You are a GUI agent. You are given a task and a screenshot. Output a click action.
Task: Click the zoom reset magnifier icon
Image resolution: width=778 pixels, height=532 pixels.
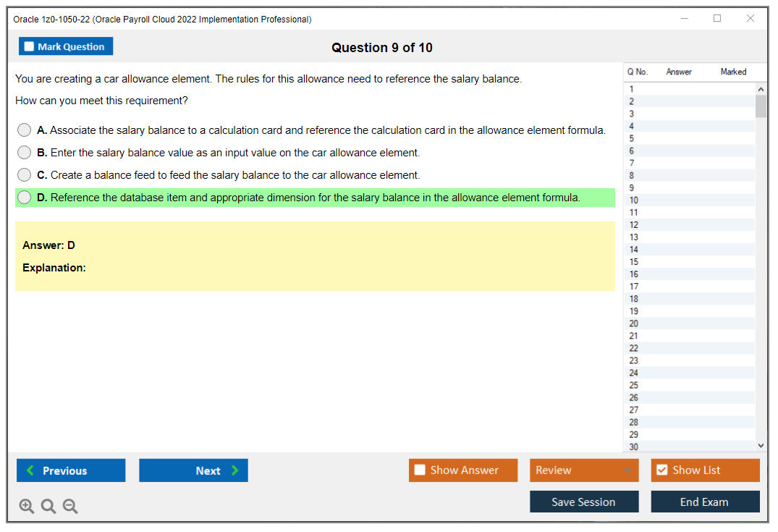point(48,507)
